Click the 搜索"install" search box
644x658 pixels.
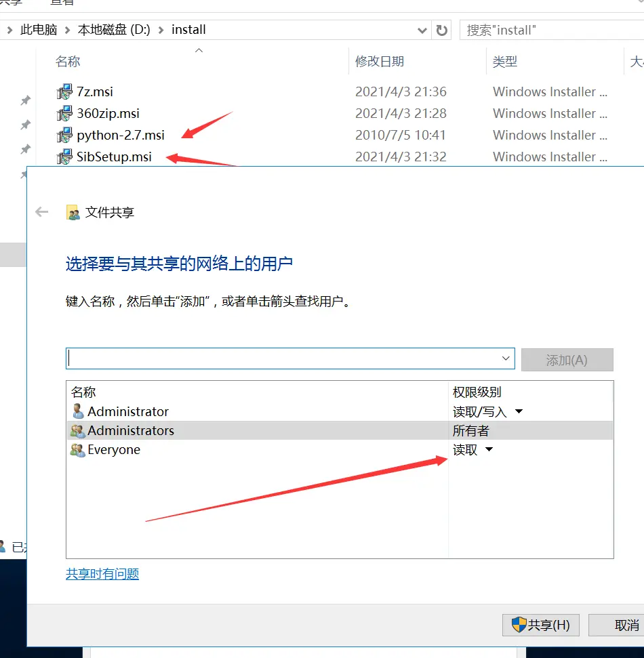click(x=552, y=30)
